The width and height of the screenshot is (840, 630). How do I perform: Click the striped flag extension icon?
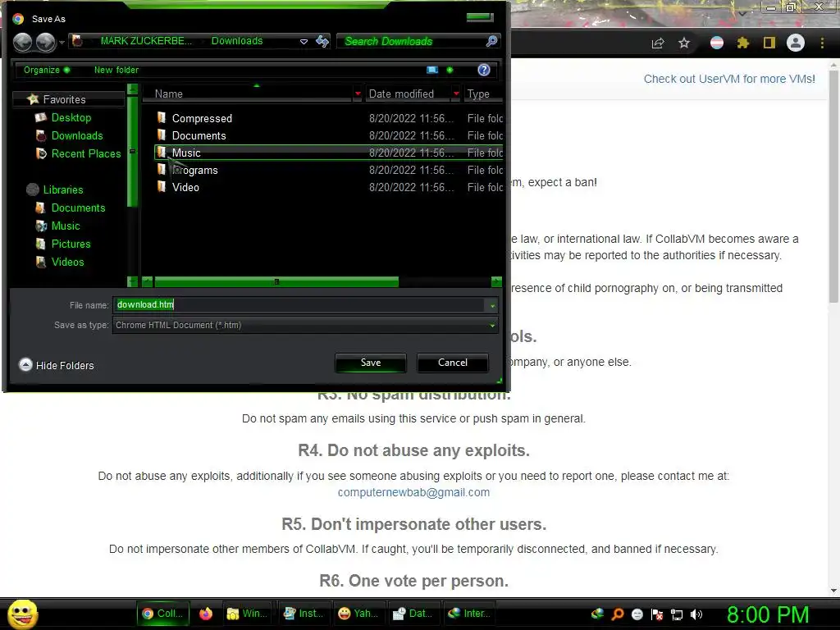[717, 43]
